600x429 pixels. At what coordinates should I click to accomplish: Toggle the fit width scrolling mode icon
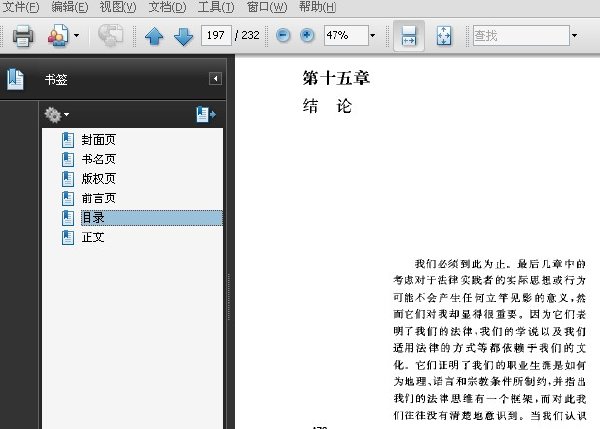point(409,36)
